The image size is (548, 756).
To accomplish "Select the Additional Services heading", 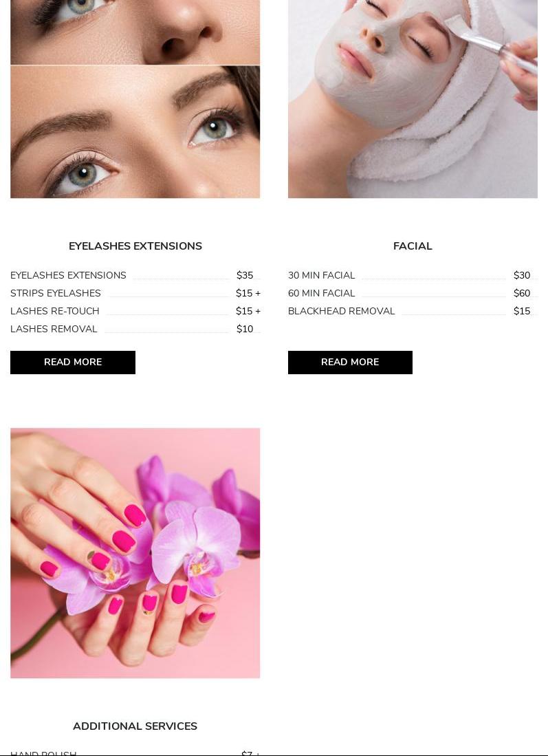I will [135, 726].
